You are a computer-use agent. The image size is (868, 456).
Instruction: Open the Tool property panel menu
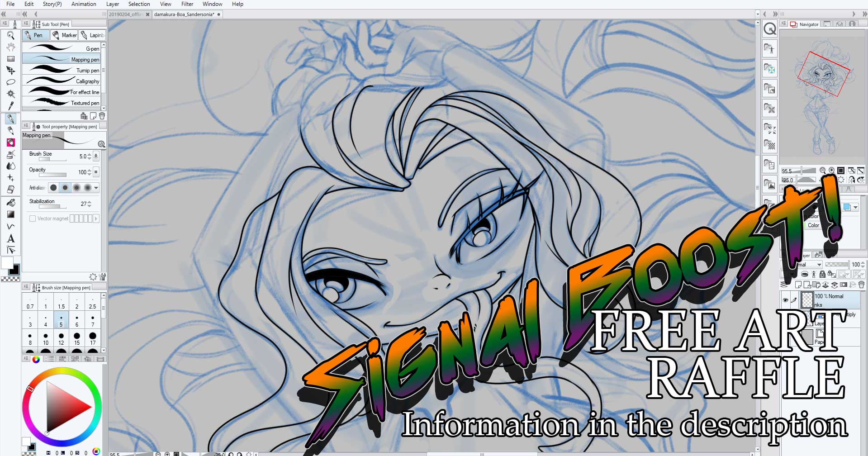[26, 127]
